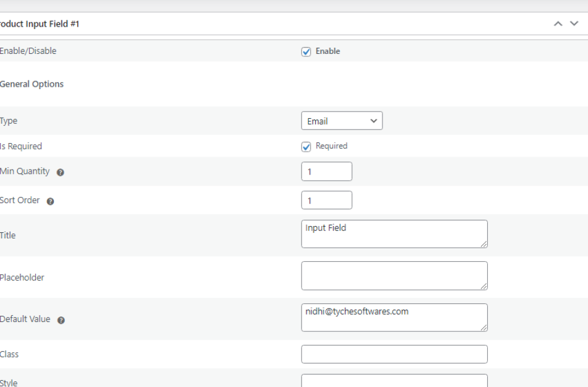This screenshot has width=588, height=387.
Task: Select the Sort Order input box
Action: pos(326,199)
